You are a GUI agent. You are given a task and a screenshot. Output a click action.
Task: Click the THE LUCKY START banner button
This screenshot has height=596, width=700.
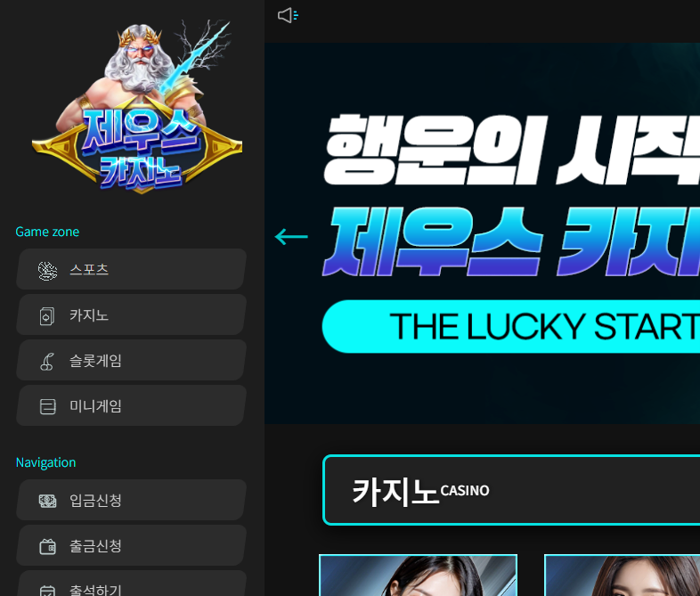[511, 326]
